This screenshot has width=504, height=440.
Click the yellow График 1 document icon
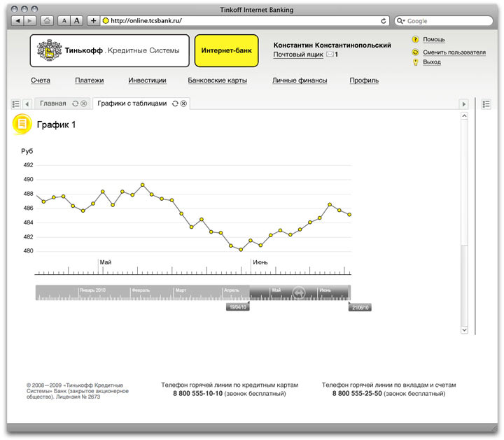tap(22, 124)
